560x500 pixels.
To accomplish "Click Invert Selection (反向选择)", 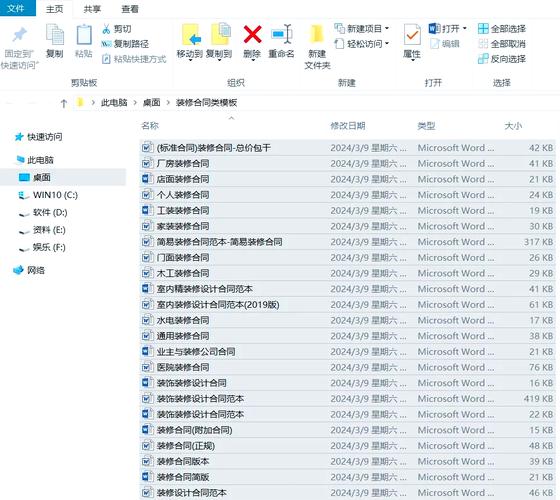I will tap(502, 59).
